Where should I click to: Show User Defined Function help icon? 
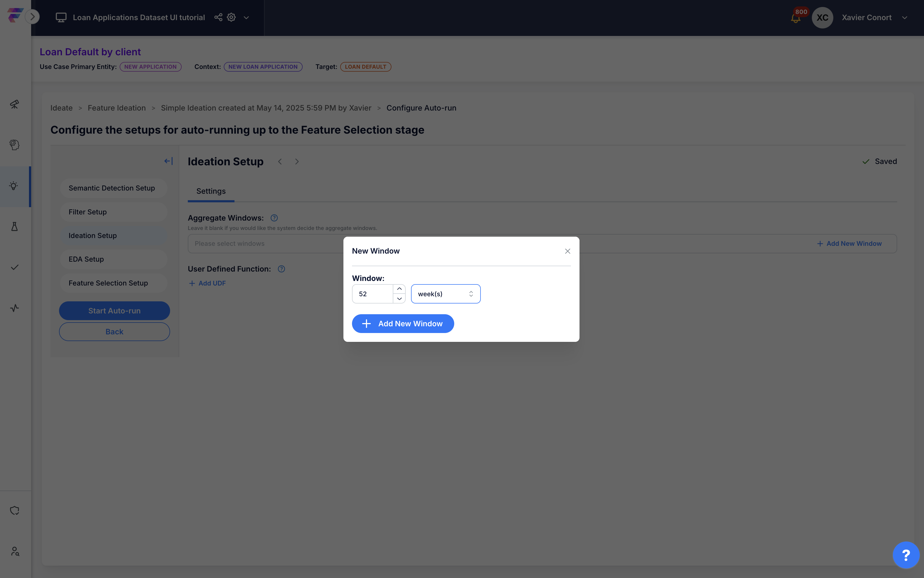click(x=281, y=269)
